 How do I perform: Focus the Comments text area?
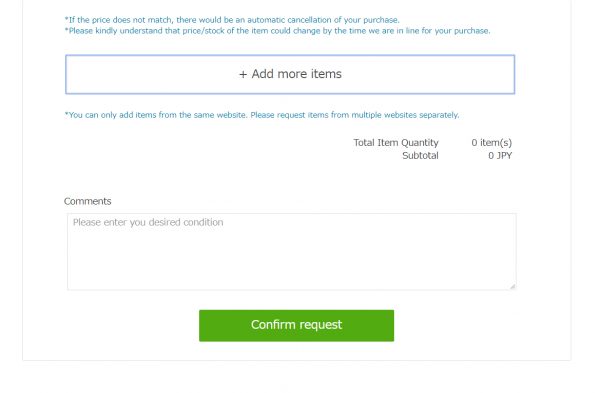[292, 251]
